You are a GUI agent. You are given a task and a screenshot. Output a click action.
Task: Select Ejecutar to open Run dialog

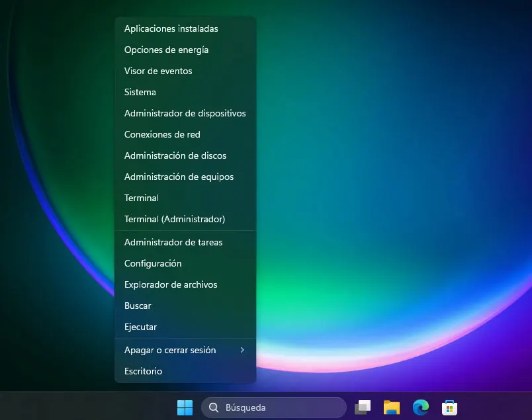click(185, 327)
